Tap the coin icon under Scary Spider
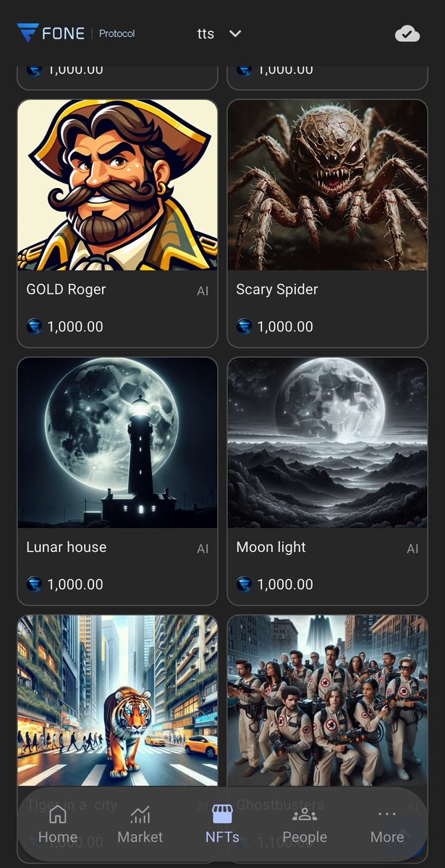 245,326
